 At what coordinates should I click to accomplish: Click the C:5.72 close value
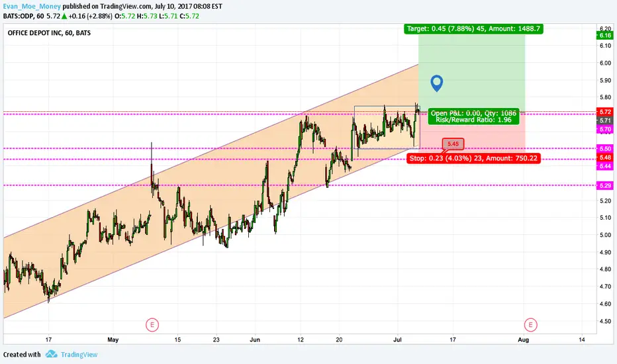pyautogui.click(x=189, y=16)
